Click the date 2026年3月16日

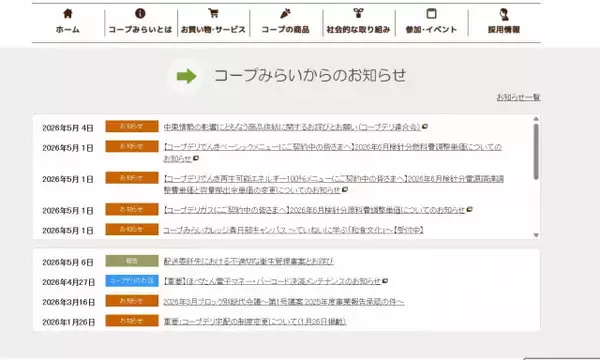68,302
